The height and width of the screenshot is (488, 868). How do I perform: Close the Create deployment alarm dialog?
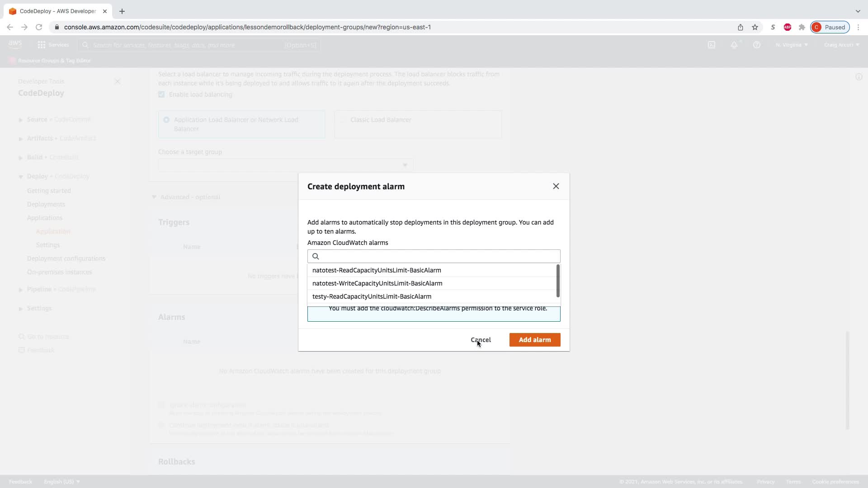pos(556,186)
